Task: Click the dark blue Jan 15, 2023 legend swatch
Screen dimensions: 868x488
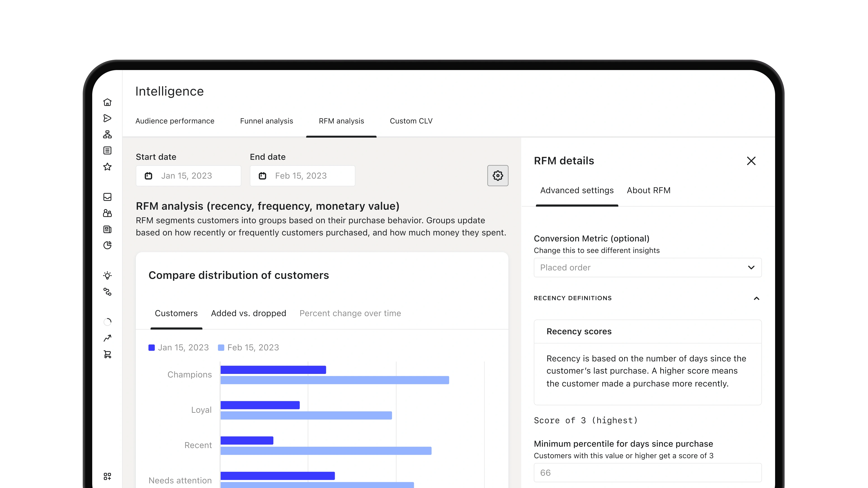Action: click(x=152, y=347)
